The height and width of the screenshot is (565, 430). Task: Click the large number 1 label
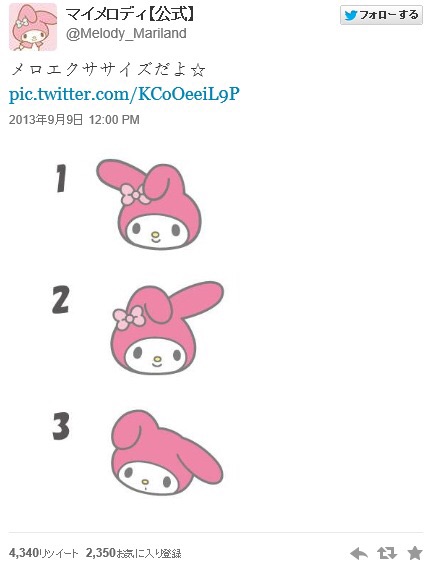(61, 178)
